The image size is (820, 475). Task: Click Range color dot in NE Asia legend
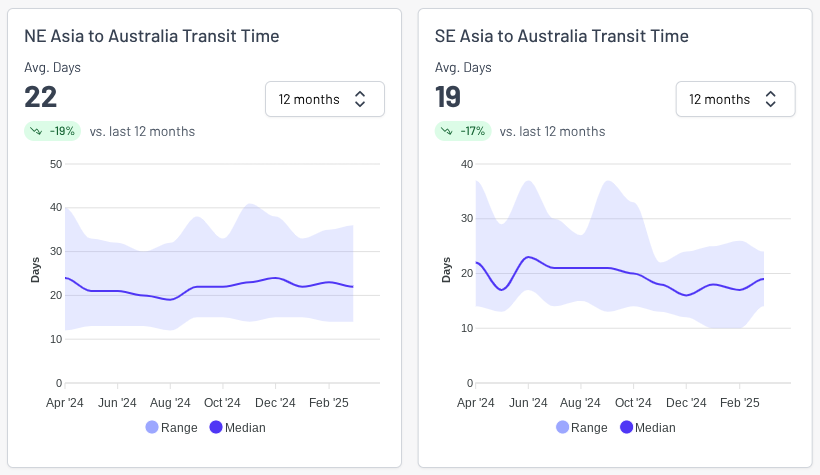tap(152, 427)
